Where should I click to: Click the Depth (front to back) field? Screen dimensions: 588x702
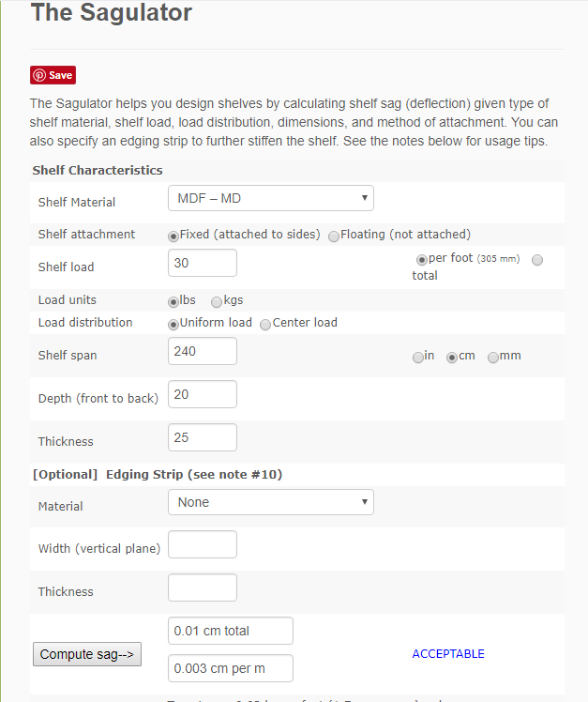[x=203, y=394]
